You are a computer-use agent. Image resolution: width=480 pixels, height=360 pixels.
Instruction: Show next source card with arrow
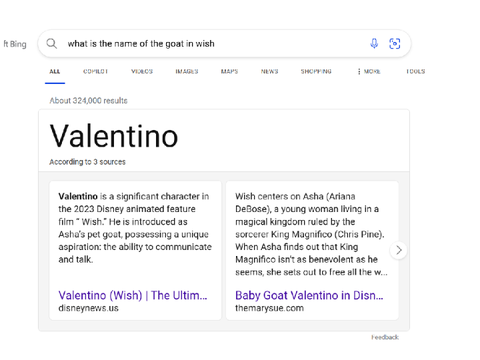coord(399,250)
